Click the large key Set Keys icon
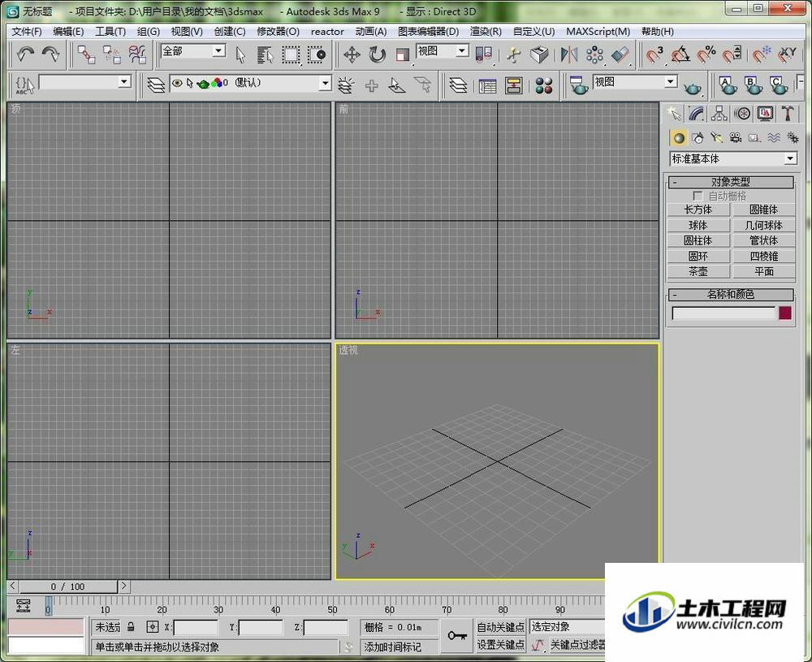The width and height of the screenshot is (812, 662). tap(457, 635)
